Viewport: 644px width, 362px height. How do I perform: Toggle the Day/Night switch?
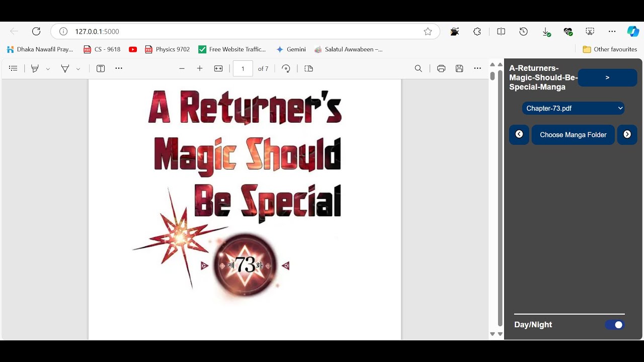tap(614, 325)
